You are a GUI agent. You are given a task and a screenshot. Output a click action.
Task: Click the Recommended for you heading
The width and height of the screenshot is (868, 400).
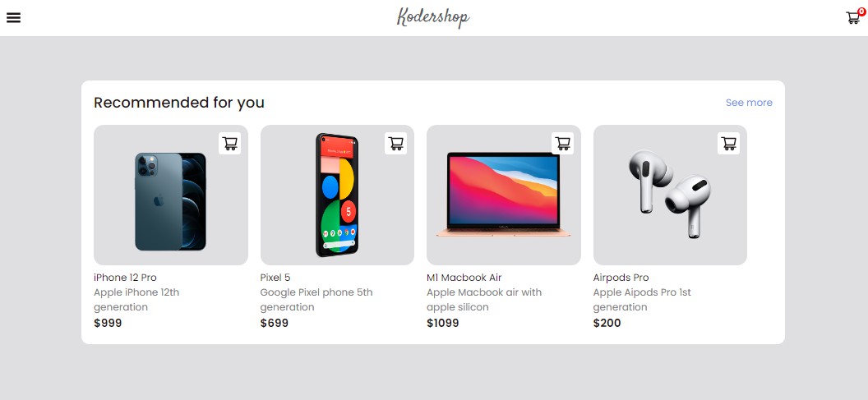tap(179, 103)
